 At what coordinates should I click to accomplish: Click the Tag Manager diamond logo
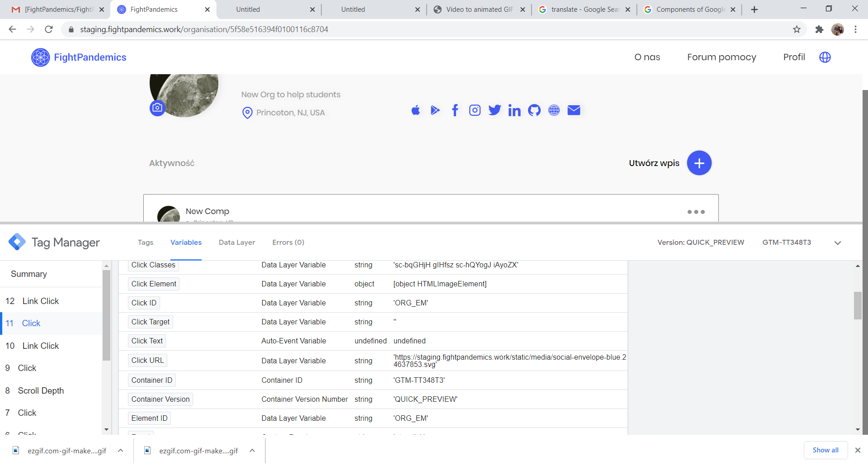pyautogui.click(x=17, y=242)
